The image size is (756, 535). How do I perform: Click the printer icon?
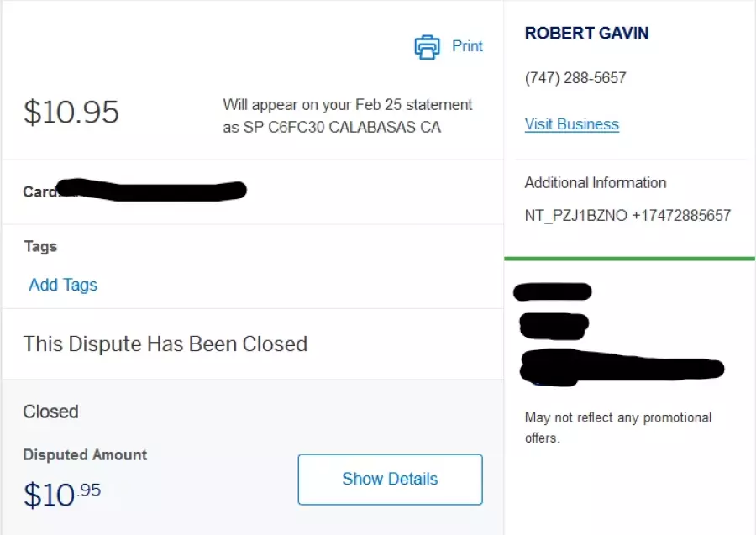click(x=428, y=47)
